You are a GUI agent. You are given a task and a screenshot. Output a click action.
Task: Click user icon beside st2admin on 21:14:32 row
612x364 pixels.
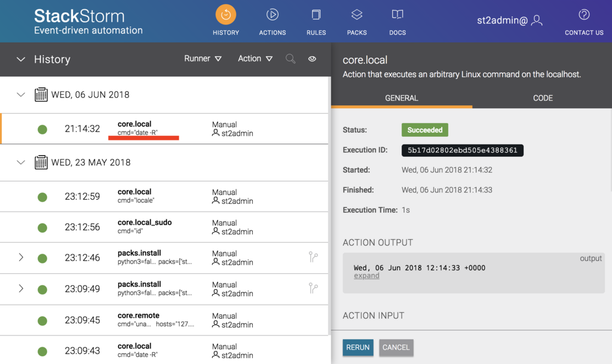pos(215,133)
